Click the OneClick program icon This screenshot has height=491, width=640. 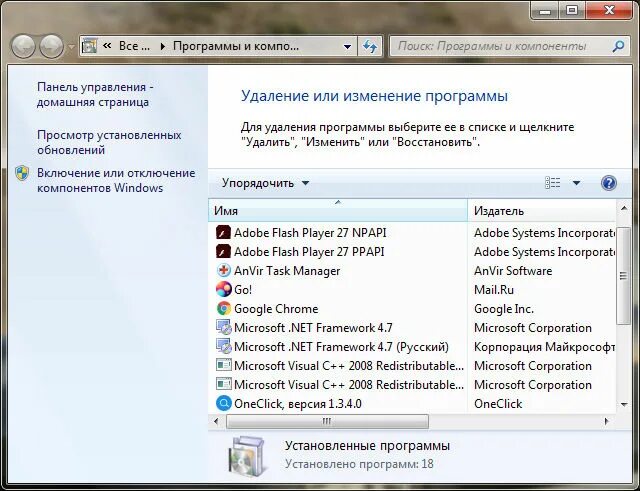pyautogui.click(x=223, y=404)
